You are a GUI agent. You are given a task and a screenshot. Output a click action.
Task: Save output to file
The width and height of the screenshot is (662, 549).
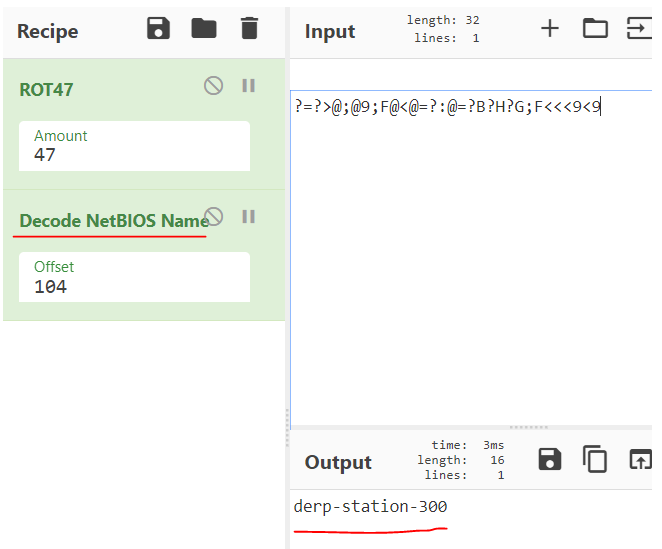(x=550, y=459)
